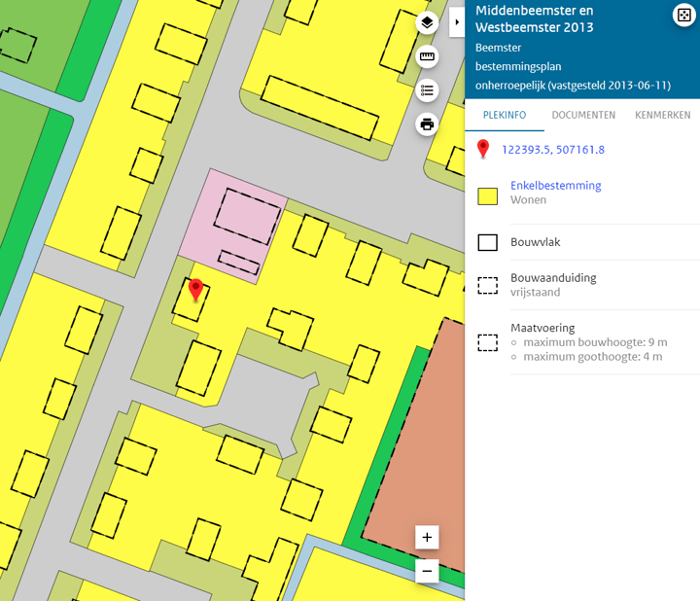The height and width of the screenshot is (601, 700).
Task: Print the map with printer icon
Action: point(426,124)
